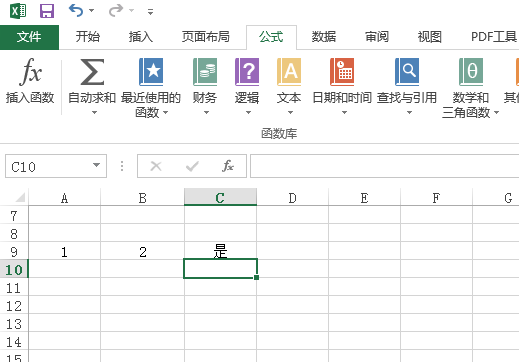This screenshot has width=519, height=362.
Task: Open the 数学和三角函数 icon
Action: pyautogui.click(x=471, y=72)
